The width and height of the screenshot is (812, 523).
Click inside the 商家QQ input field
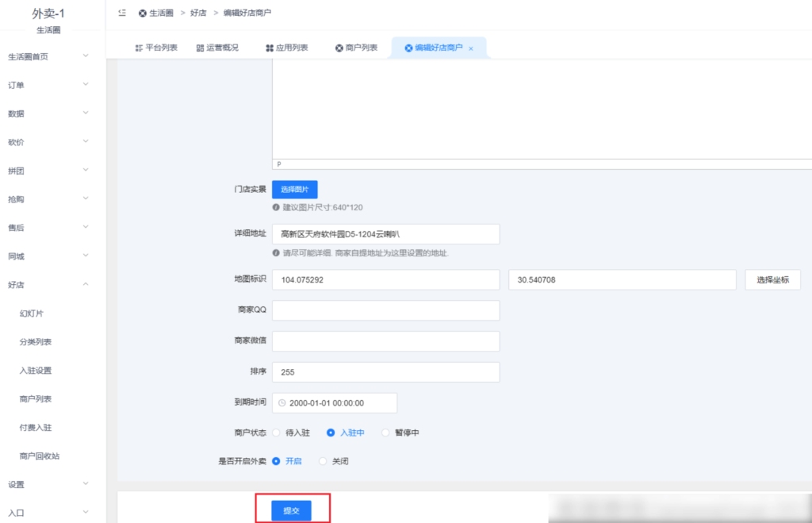tap(385, 310)
